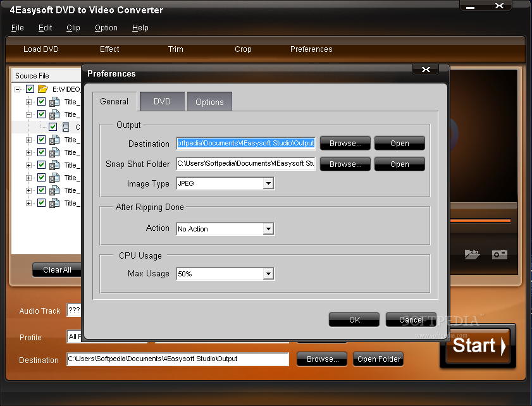The height and width of the screenshot is (406, 532).
Task: Open the Image Type JPEG dropdown
Action: [268, 183]
